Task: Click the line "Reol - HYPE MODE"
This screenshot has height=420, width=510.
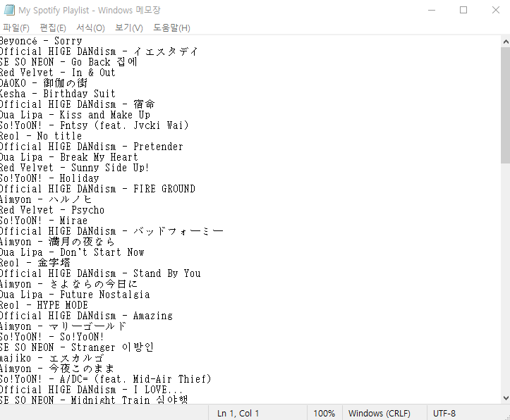Action: [x=44, y=305]
